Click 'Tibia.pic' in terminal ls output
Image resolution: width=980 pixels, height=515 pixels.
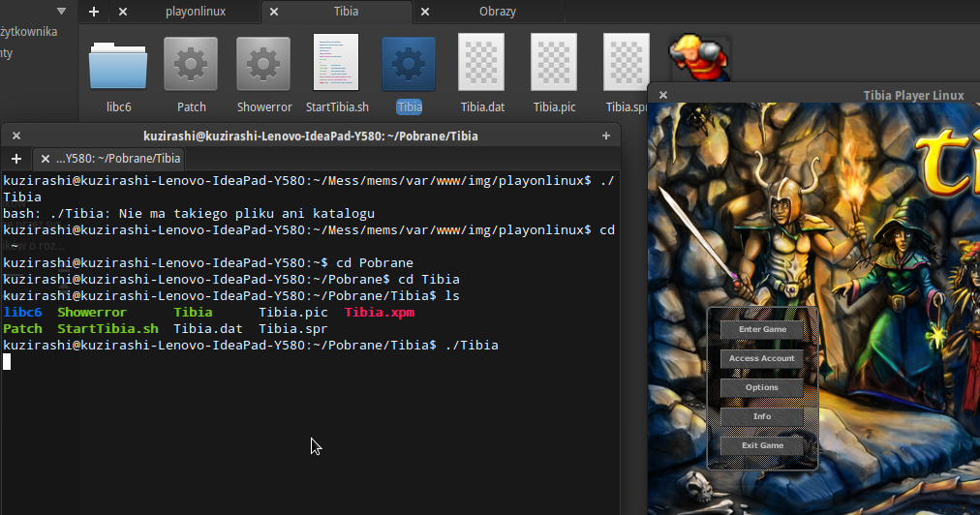tap(293, 312)
